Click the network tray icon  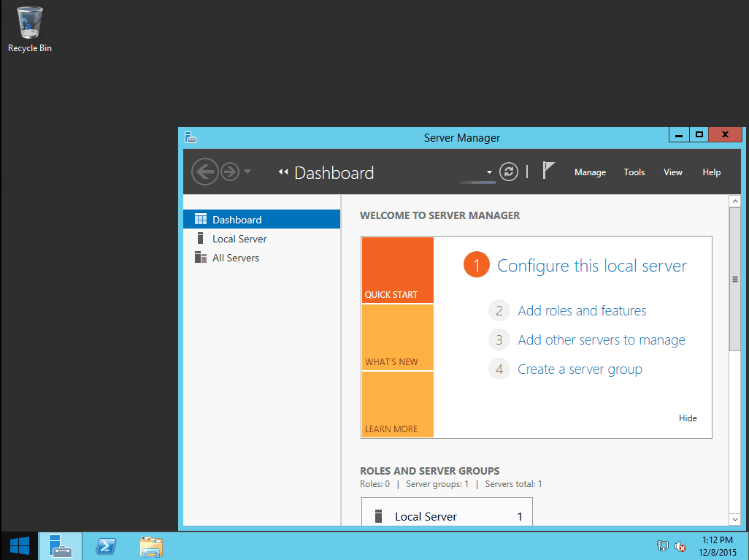coord(663,545)
